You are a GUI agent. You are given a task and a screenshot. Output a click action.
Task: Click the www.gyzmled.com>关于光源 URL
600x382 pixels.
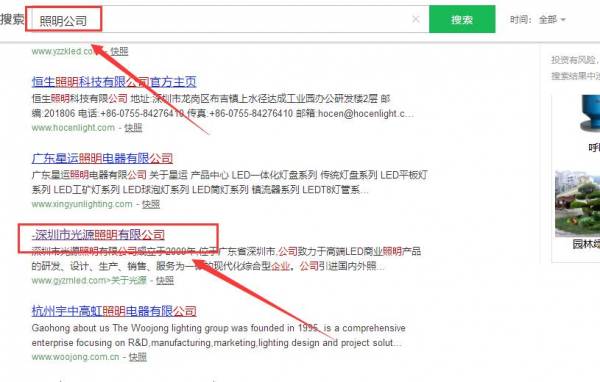(x=89, y=280)
